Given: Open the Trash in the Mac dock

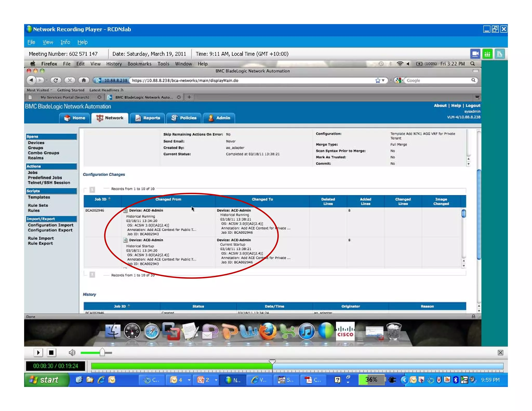Looking at the screenshot, I should [x=394, y=331].
